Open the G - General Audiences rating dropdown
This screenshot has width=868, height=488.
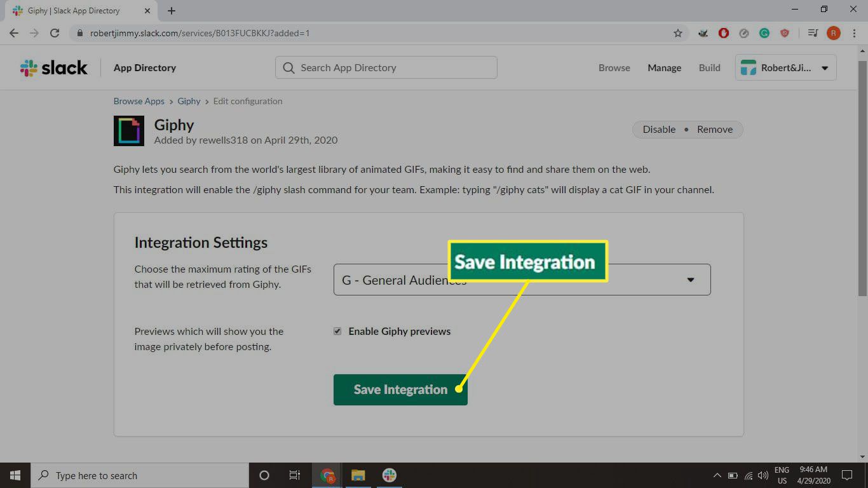(x=522, y=280)
